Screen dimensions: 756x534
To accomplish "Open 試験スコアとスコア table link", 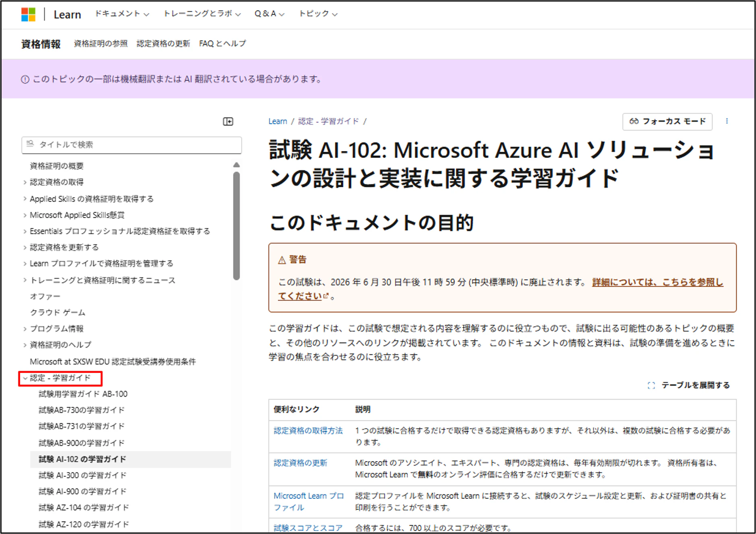I will (x=308, y=528).
